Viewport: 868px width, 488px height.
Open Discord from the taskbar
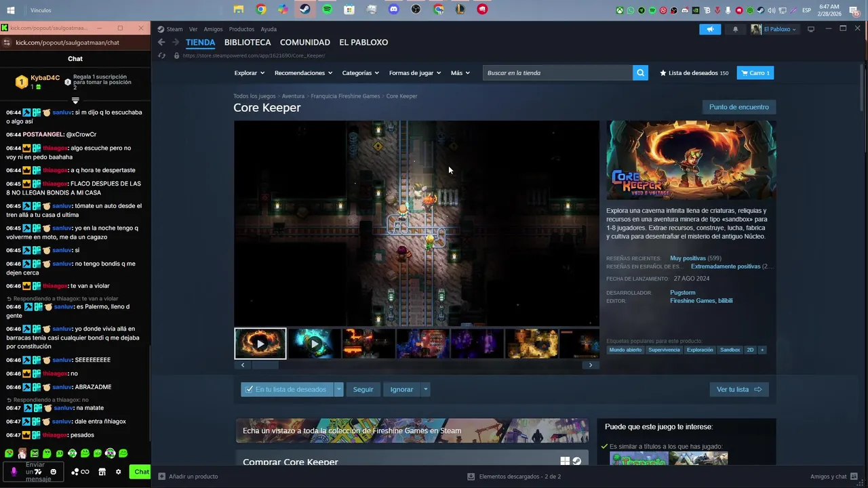click(x=394, y=9)
